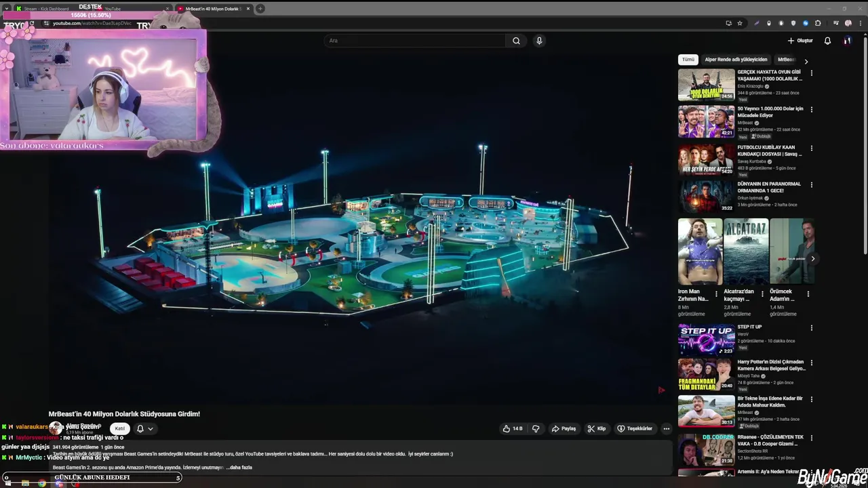The image size is (868, 488).
Task: Open the new tab plus button
Action: [260, 9]
